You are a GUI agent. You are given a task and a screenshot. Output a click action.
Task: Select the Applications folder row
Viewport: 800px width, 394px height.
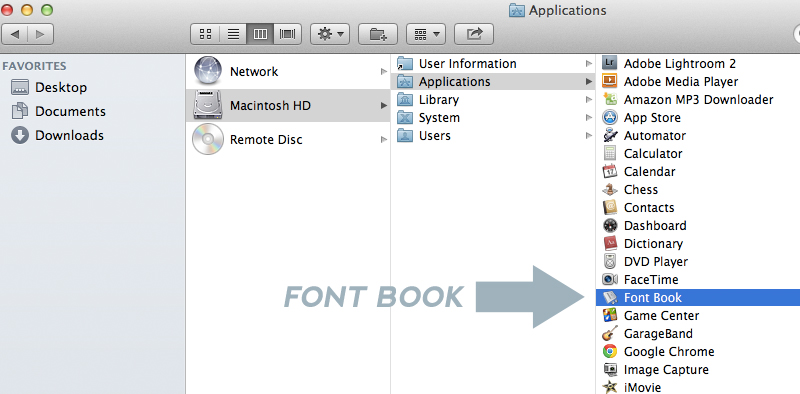coord(493,81)
